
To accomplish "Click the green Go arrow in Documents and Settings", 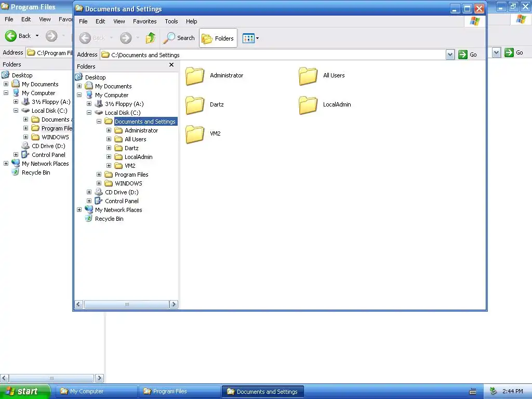I will [x=463, y=55].
